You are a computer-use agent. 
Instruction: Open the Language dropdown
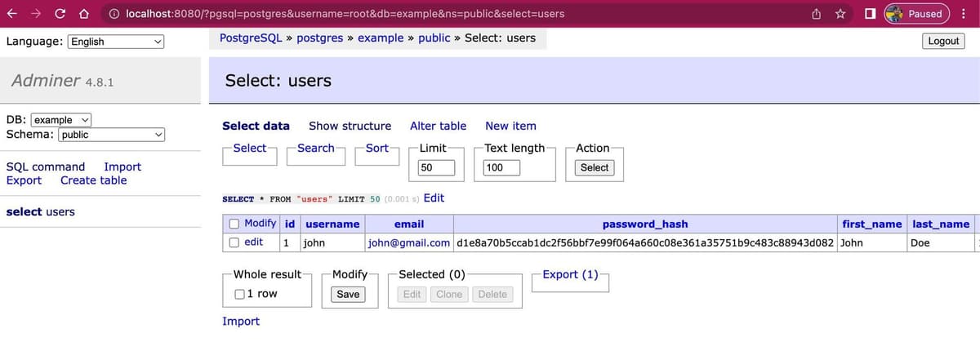click(x=116, y=42)
